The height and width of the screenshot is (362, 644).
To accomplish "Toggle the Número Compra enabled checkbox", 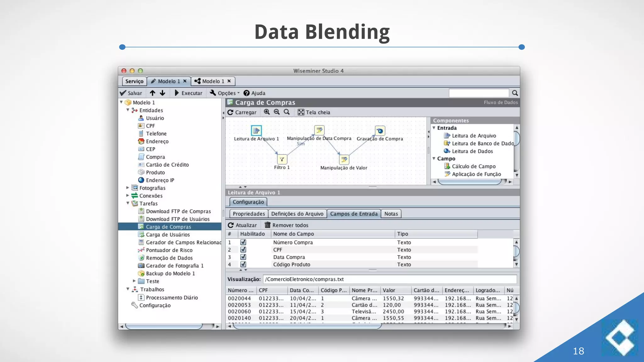I will [x=243, y=242].
